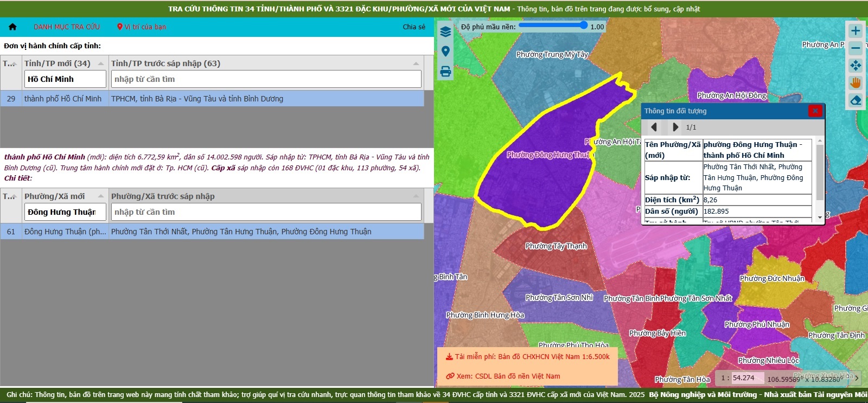
Task: Click the location pin marker tool
Action: pyautogui.click(x=445, y=52)
